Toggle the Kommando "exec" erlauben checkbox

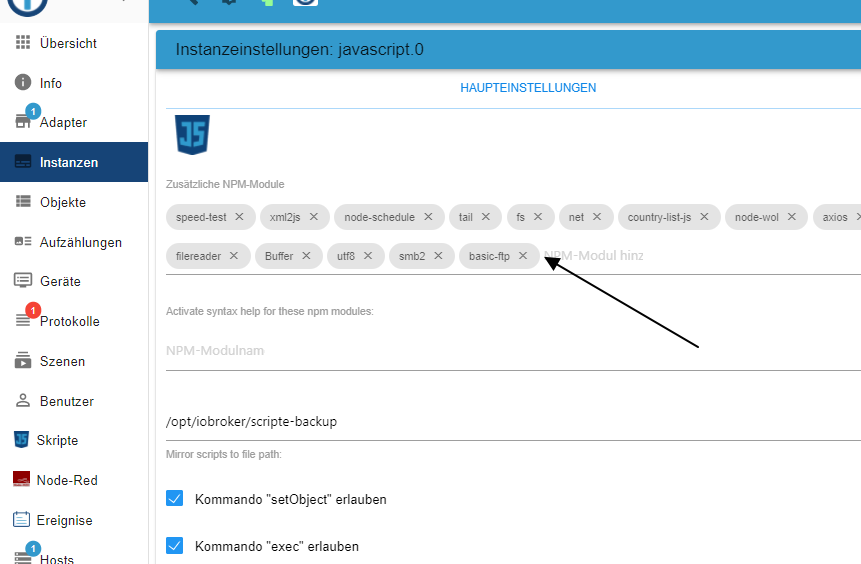175,545
